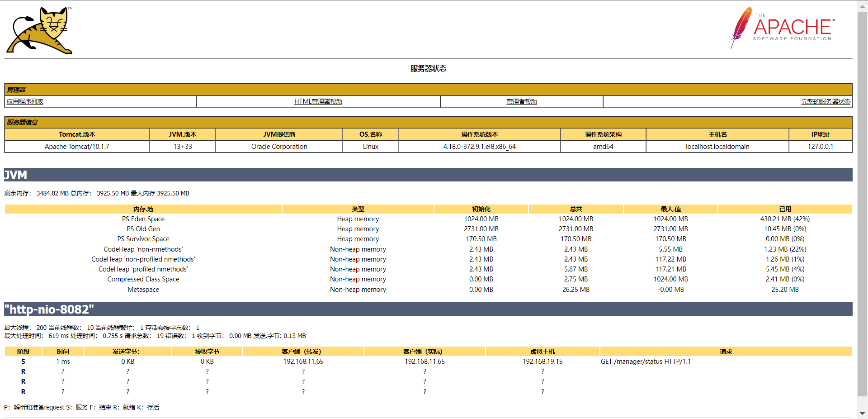This screenshot has height=419, width=868.
Task: Click the 操作系统版本 column header
Action: pyautogui.click(x=480, y=134)
